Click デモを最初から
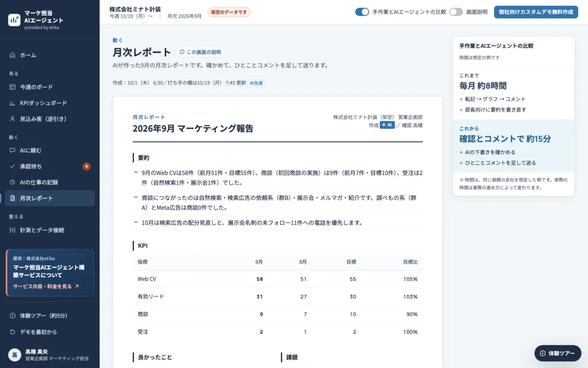The width and height of the screenshot is (588, 368). (x=49, y=332)
